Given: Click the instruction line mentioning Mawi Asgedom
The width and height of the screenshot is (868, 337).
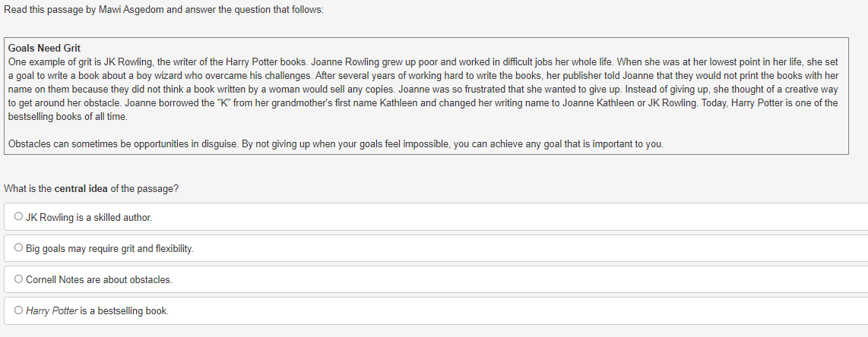Looking at the screenshot, I should click(164, 11).
